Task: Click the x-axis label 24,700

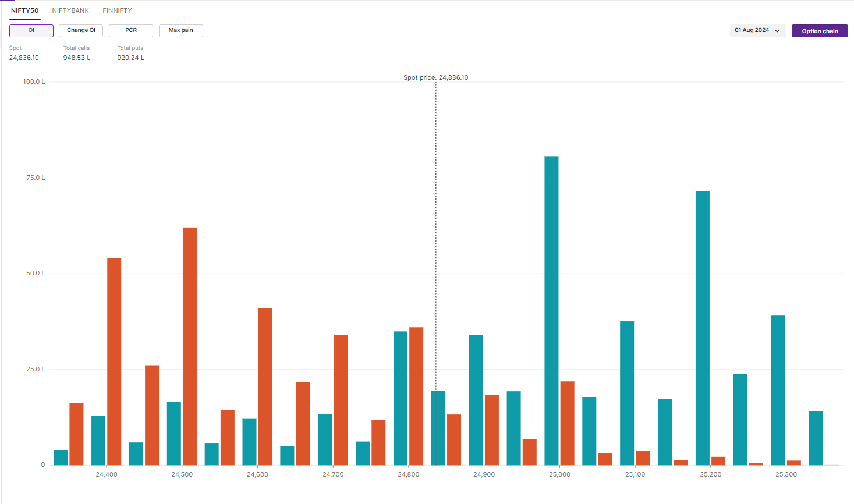Action: coord(333,474)
